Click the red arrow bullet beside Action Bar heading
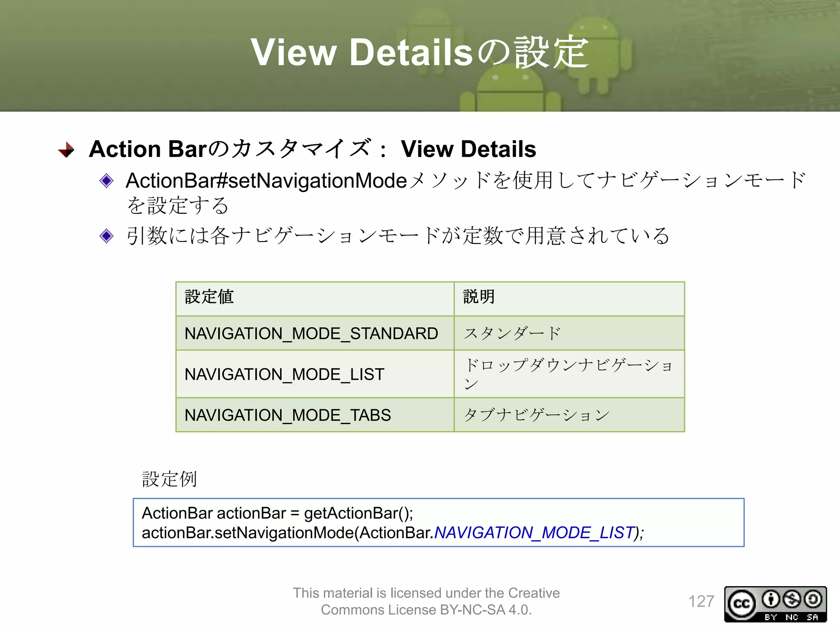Viewport: 840px width, 630px height. tap(66, 150)
